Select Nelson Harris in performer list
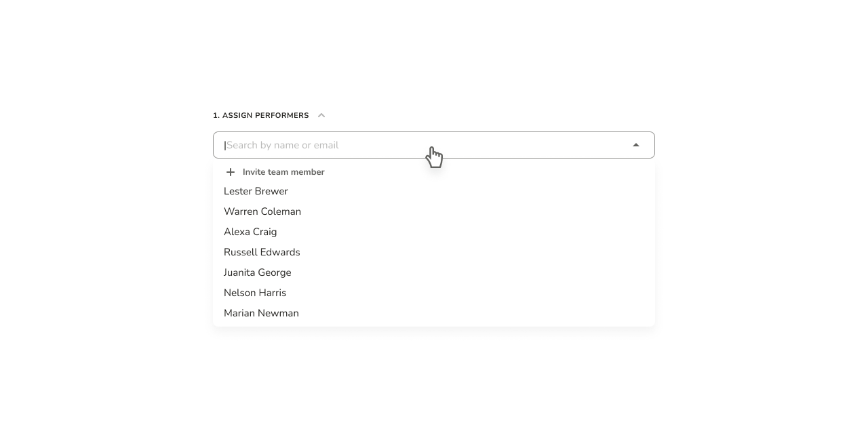Image resolution: width=868 pixels, height=435 pixels. (434, 293)
